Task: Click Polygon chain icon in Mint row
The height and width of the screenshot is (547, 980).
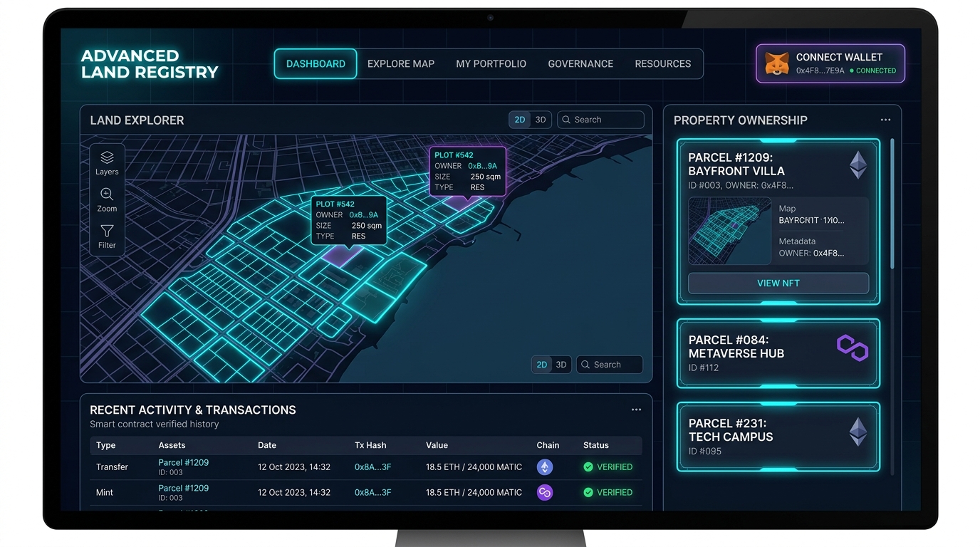Action: tap(545, 492)
